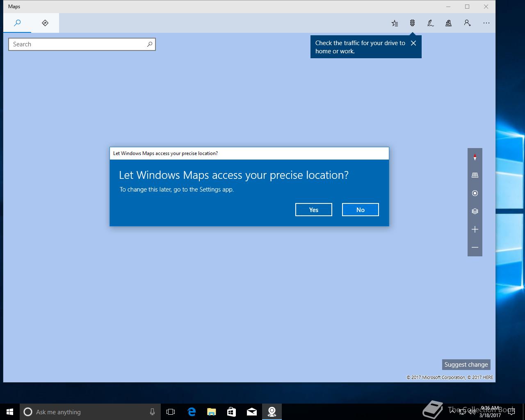
Task: Zoom out with the minus button
Action: click(x=475, y=247)
